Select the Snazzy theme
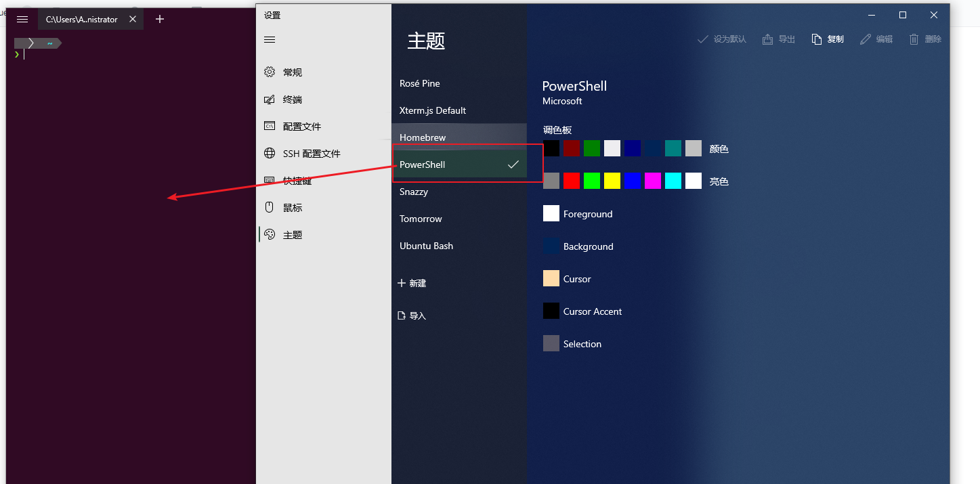Image resolution: width=980 pixels, height=484 pixels. (x=459, y=192)
